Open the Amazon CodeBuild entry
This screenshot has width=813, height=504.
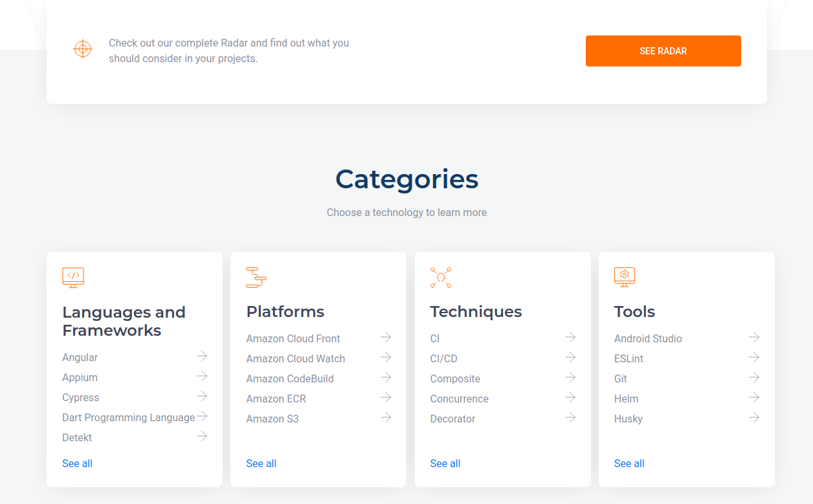[290, 378]
